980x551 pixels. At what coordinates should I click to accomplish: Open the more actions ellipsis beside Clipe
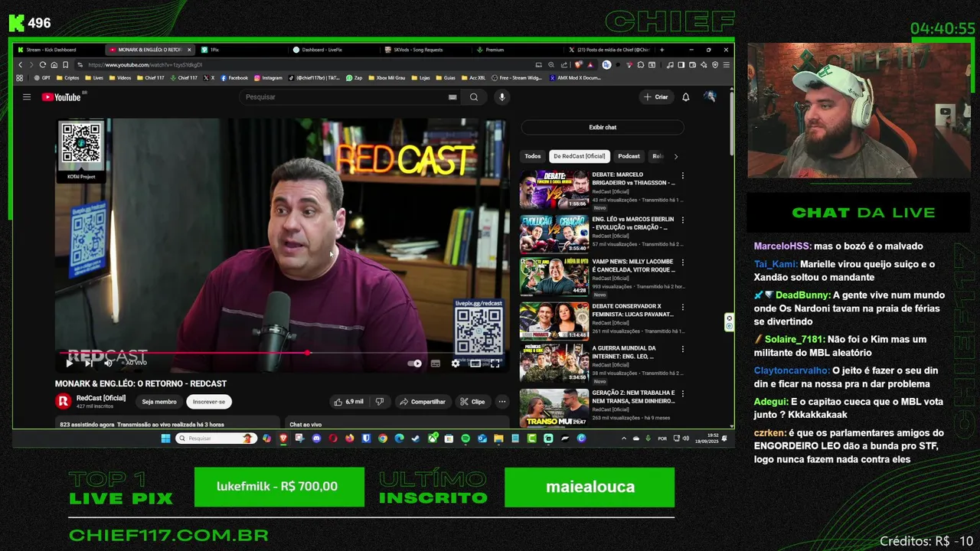(x=502, y=402)
